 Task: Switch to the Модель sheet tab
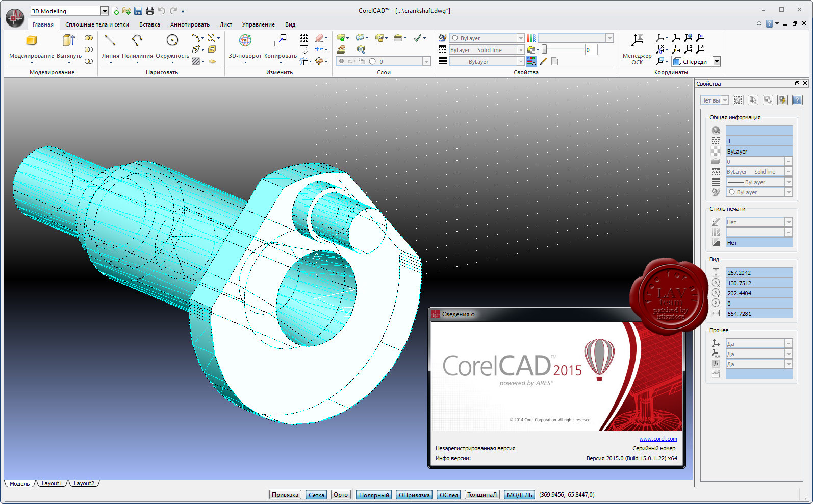coord(19,483)
